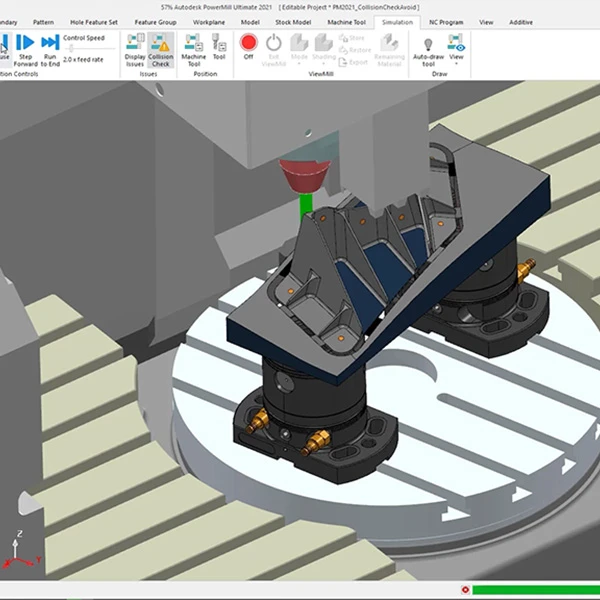Image resolution: width=600 pixels, height=600 pixels.
Task: Select the Tool position icon
Action: click(x=219, y=47)
